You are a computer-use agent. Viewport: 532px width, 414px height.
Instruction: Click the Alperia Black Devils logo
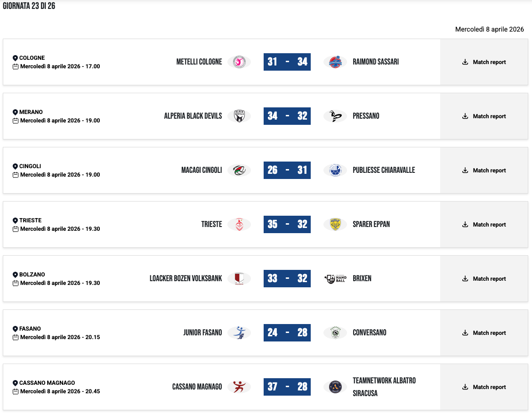(x=239, y=116)
